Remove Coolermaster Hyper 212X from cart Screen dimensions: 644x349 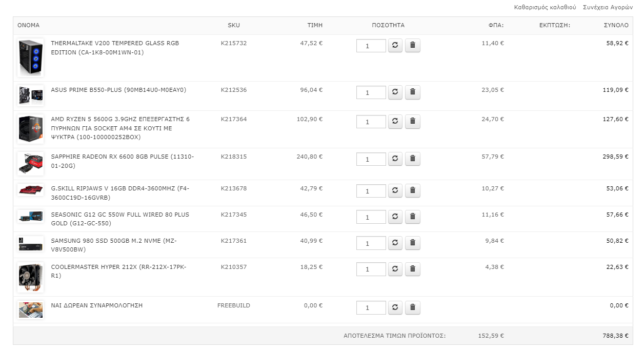pyautogui.click(x=413, y=269)
